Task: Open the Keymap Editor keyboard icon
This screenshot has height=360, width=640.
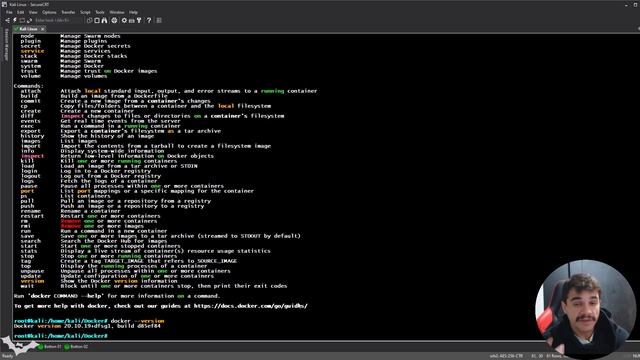Action: click(x=131, y=20)
